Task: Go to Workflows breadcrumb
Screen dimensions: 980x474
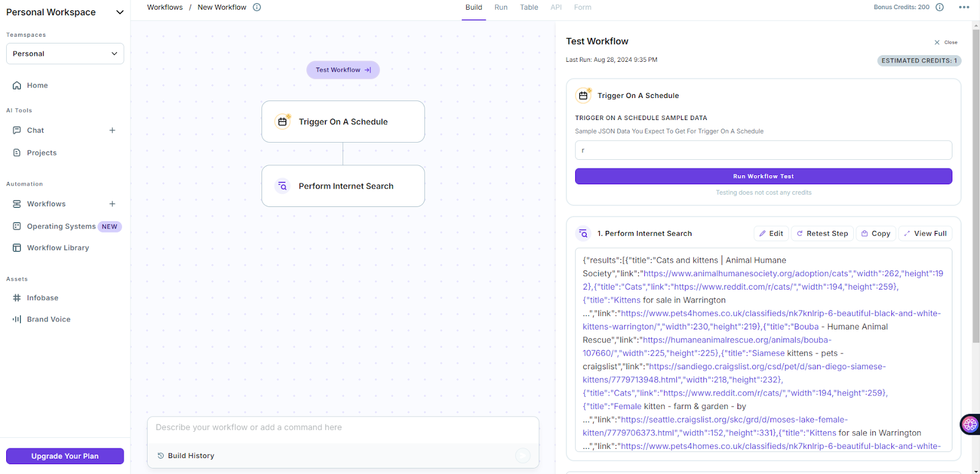Action: tap(165, 7)
